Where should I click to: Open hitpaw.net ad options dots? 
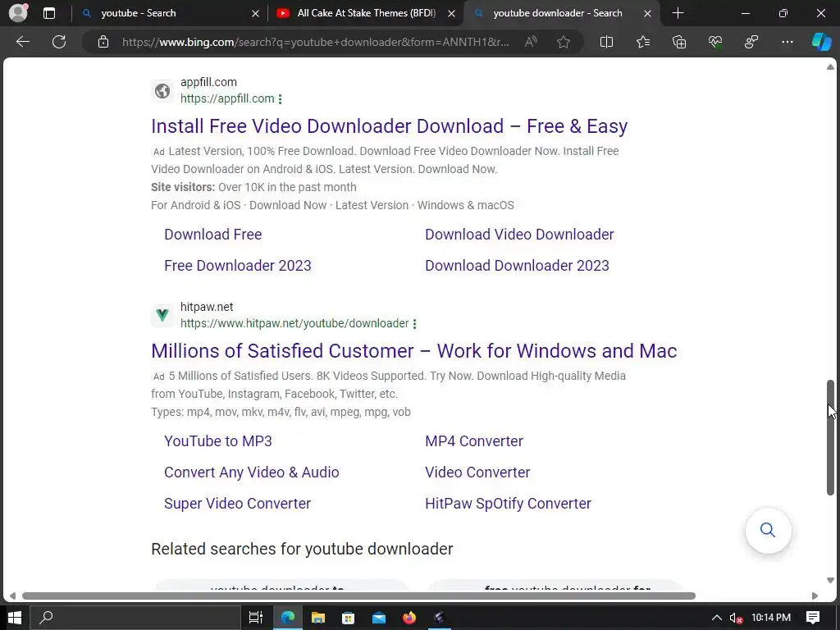pos(414,323)
